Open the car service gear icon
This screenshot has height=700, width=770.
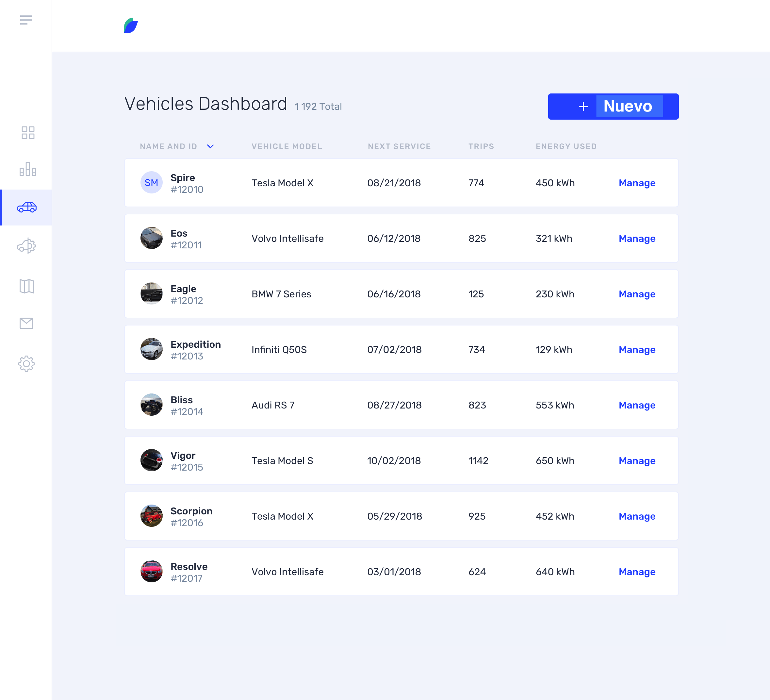pos(26,246)
